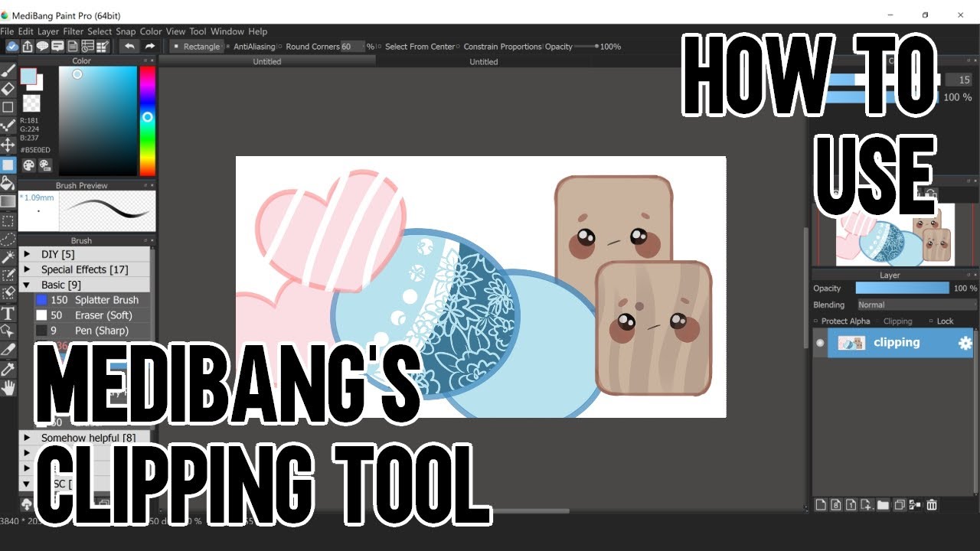
Task: Expand the DIY [5] brush group
Action: pos(27,254)
